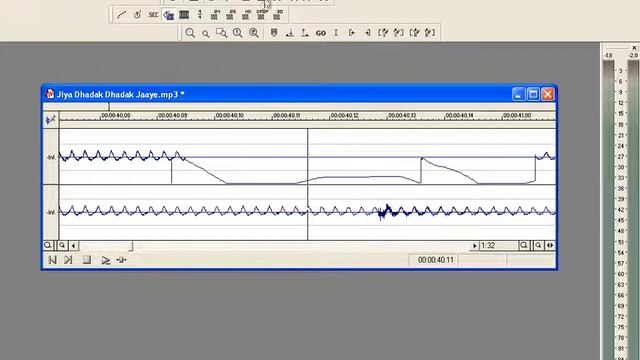
Task: Click the upper channel -Inf. label
Action: pyautogui.click(x=51, y=157)
